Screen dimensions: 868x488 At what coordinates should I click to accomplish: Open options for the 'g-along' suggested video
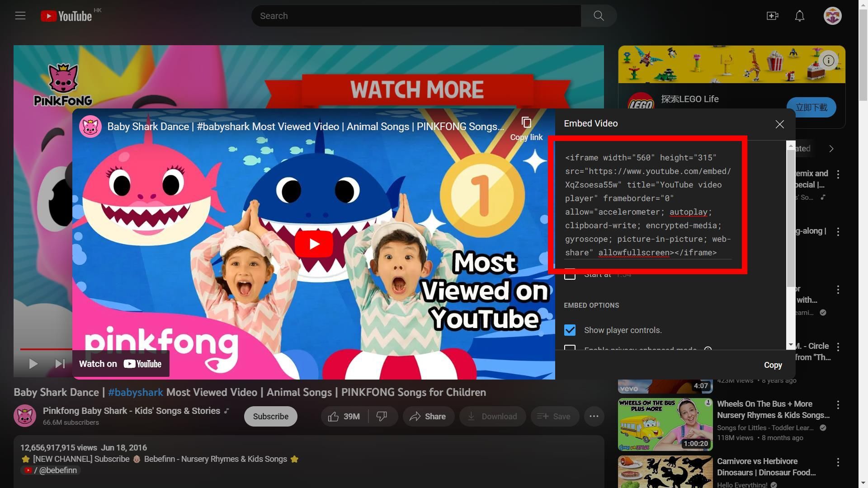pyautogui.click(x=838, y=232)
